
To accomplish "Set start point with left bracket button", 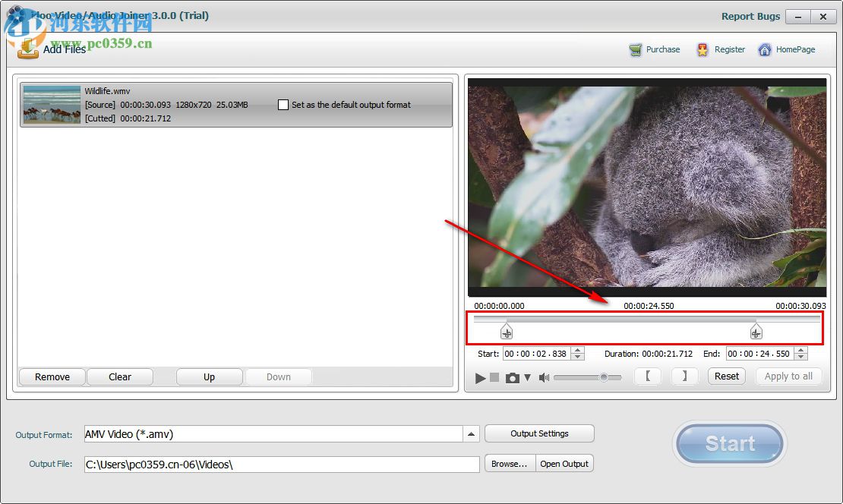I will click(x=648, y=376).
